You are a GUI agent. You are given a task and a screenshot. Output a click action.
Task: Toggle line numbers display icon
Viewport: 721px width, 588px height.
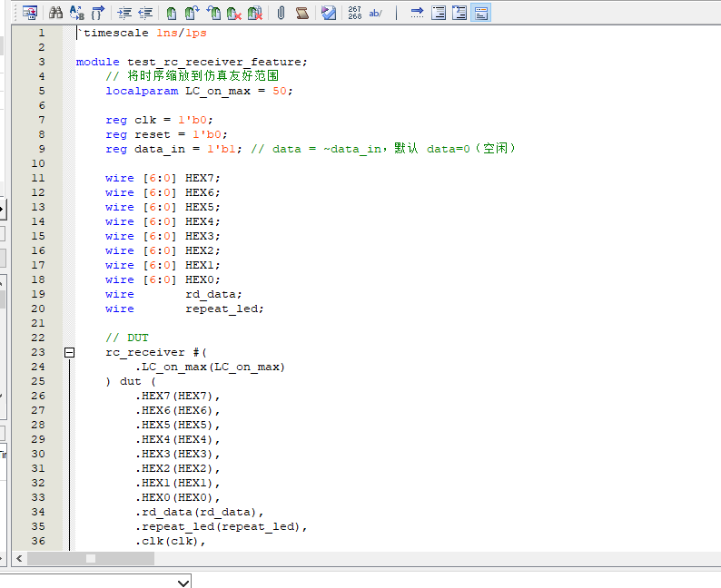coord(354,13)
